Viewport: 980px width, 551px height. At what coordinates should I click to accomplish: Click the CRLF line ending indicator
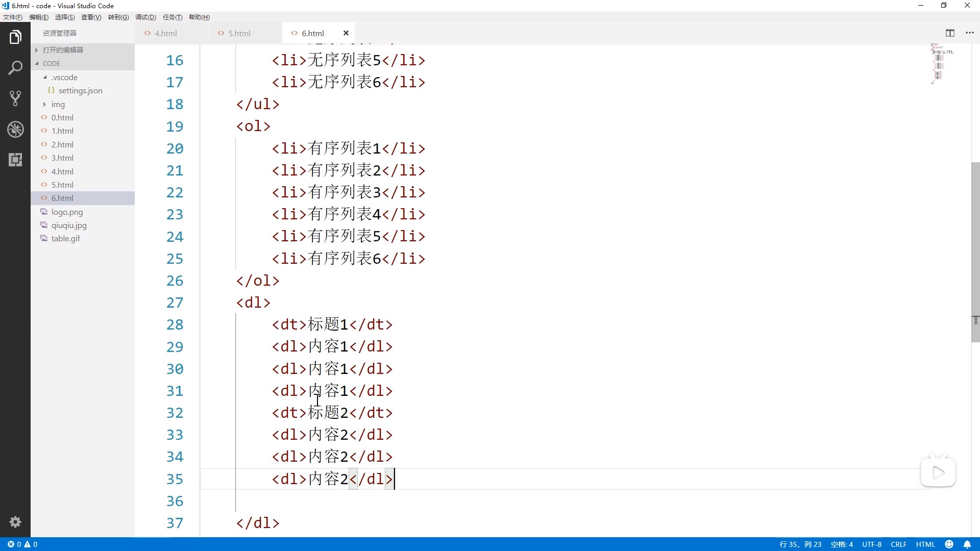pos(898,544)
